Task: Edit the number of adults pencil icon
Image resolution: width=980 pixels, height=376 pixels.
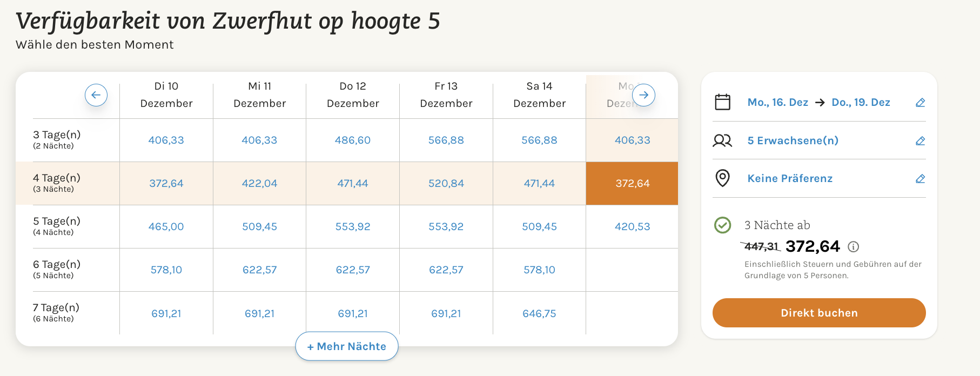Action: click(x=921, y=141)
